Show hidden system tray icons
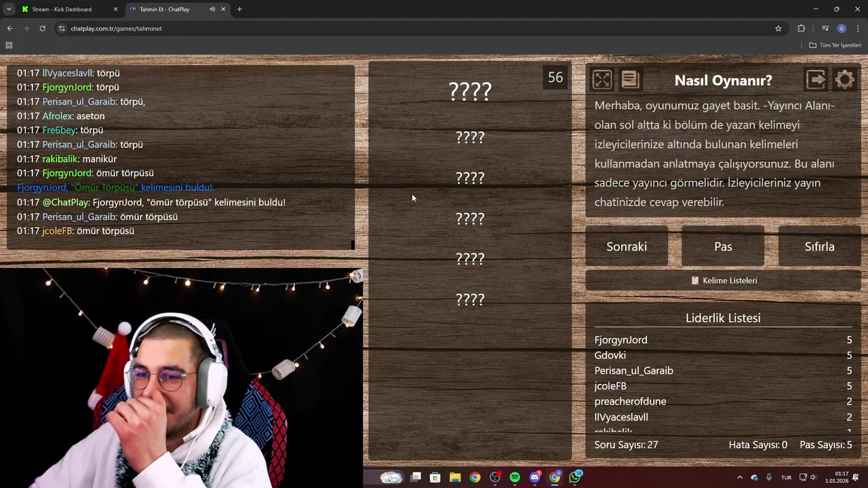 (740, 477)
